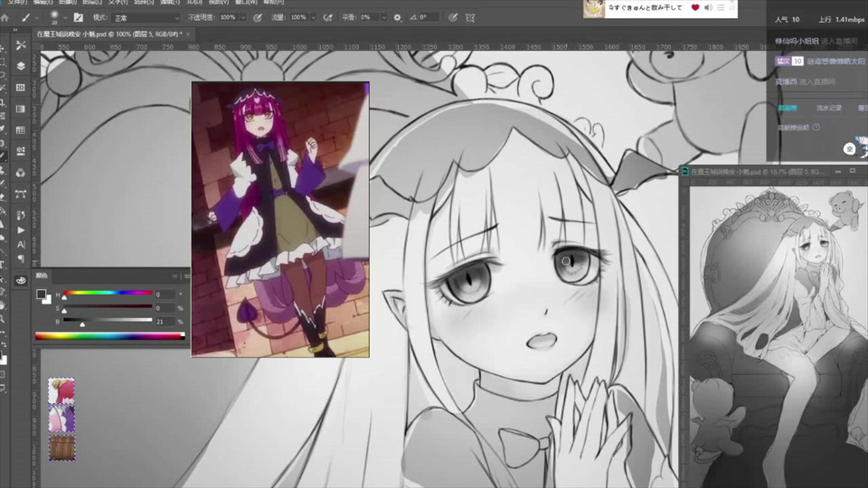Viewport: 868px width, 488px height.
Task: Select the 颜色 color panel tab
Action: (x=42, y=276)
